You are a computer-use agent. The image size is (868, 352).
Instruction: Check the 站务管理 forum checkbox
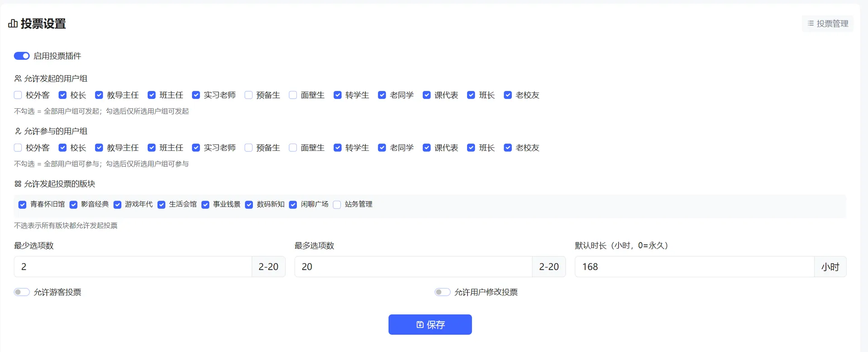[x=337, y=205]
